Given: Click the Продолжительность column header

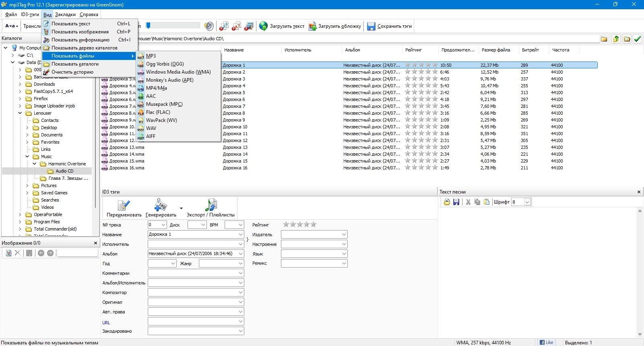Looking at the screenshot, I should [458, 50].
